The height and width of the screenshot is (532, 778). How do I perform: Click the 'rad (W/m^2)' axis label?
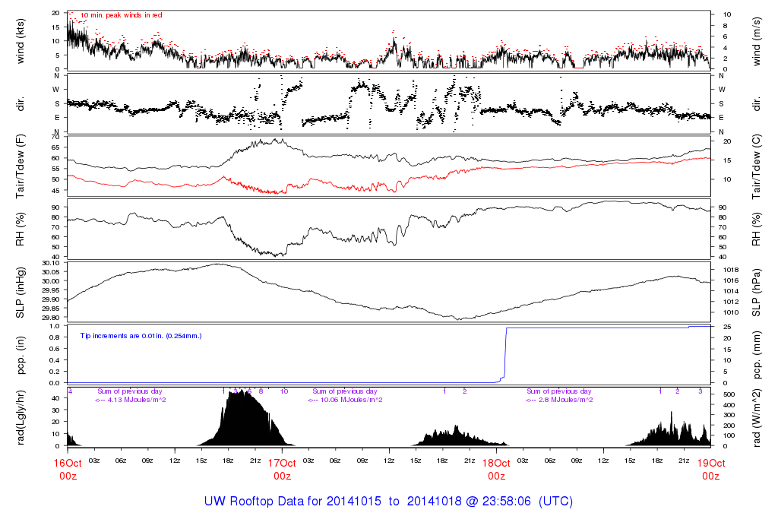(756, 418)
